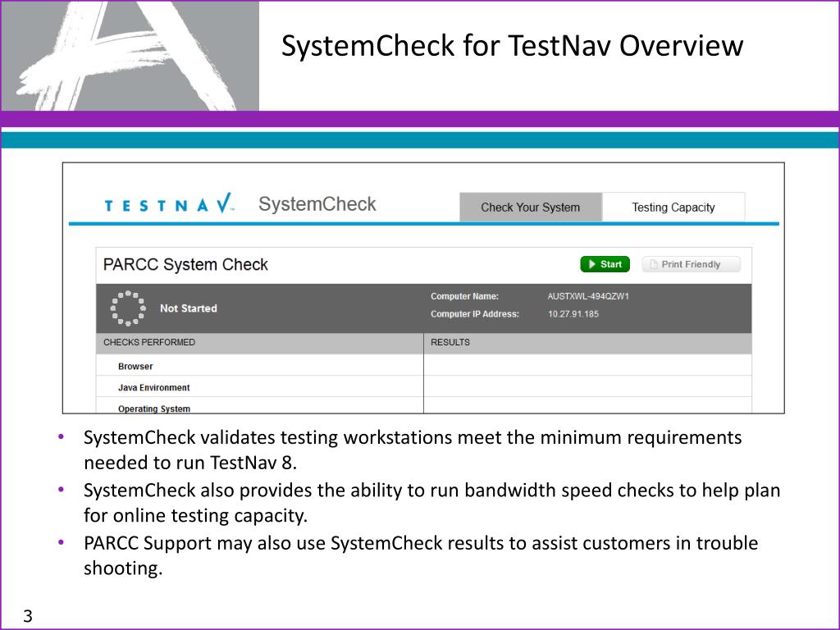Switch to the Check Your System tab

pos(531,208)
